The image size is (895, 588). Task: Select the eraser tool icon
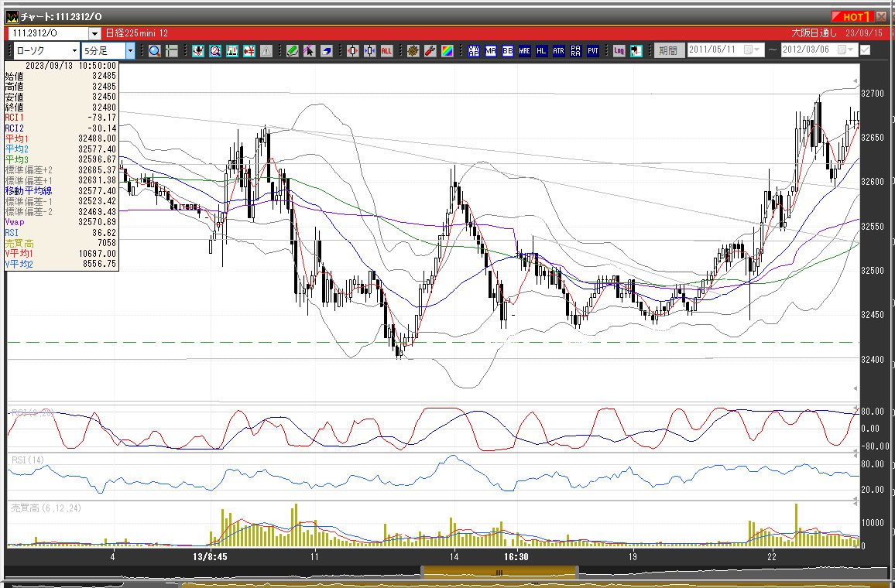coord(327,51)
